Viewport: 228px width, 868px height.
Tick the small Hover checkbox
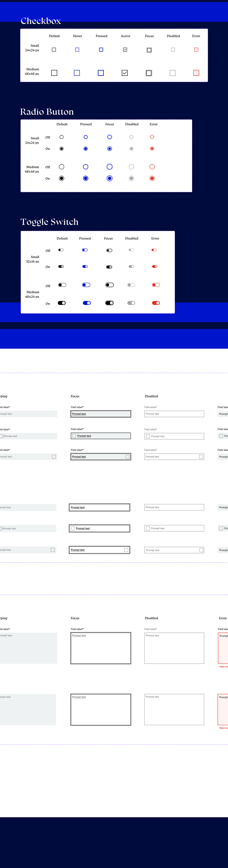[77, 50]
